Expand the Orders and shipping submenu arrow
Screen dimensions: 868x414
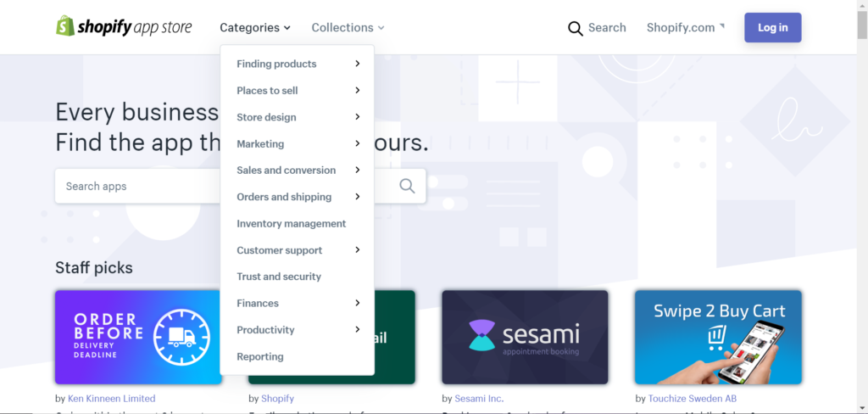(358, 197)
